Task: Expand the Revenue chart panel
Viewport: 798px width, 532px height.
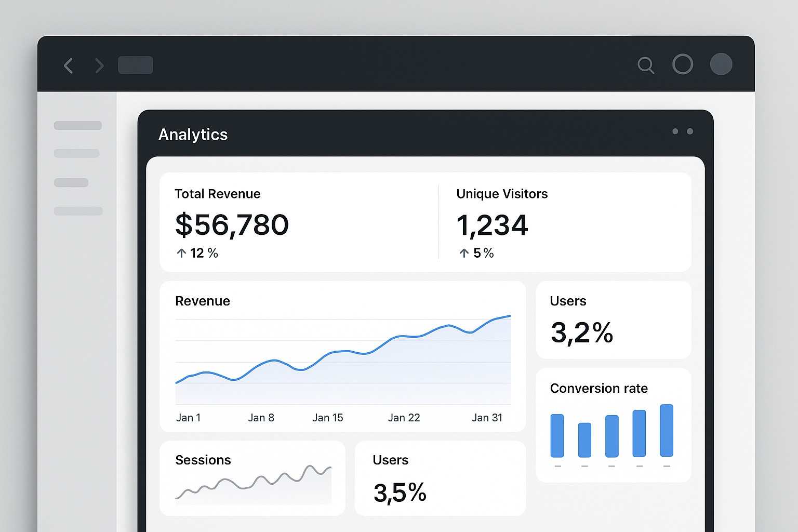Action: [x=343, y=357]
